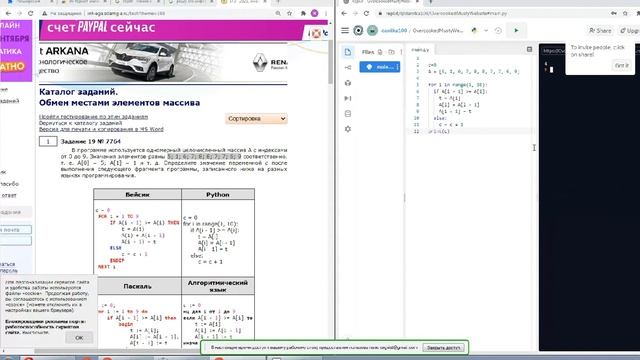Viewport: 640px width, 360px height.
Task: Click the for i in range line in editor
Action: [458, 85]
